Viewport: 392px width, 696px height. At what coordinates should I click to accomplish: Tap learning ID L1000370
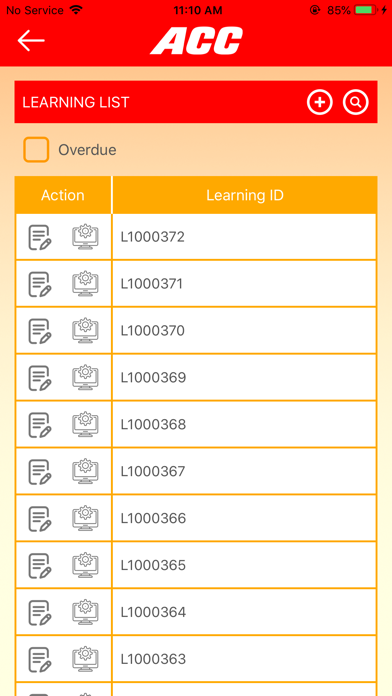pos(152,331)
